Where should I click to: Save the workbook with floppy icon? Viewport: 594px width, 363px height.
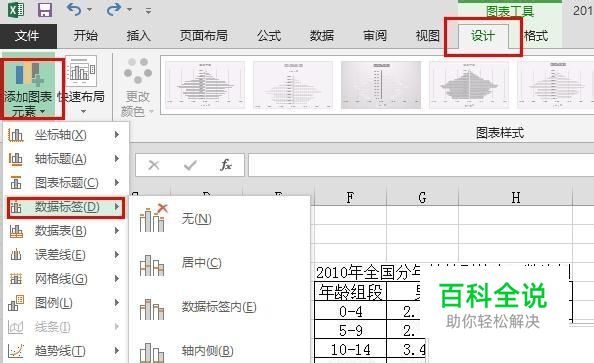(x=45, y=9)
